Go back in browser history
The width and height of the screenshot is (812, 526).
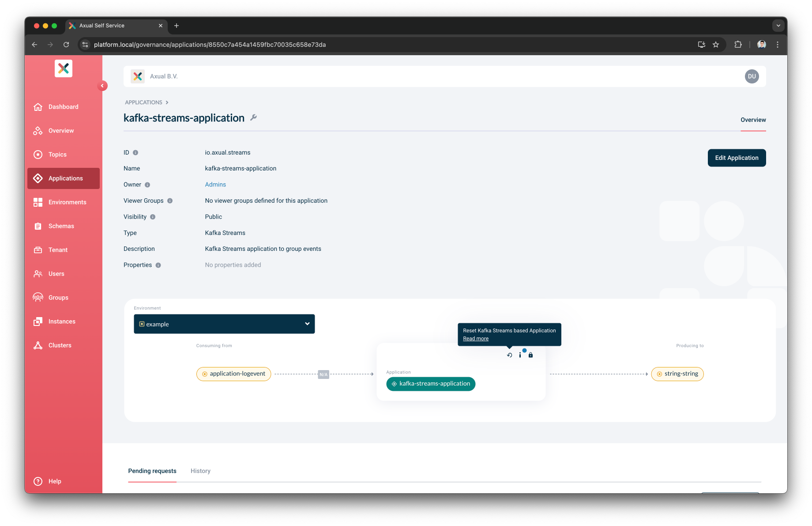click(34, 45)
